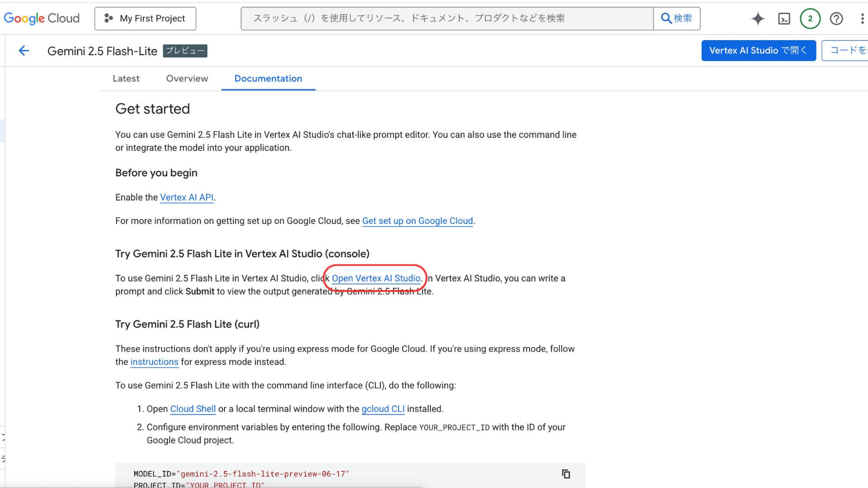This screenshot has width=868, height=488.
Task: Click the MODEL_ID code line
Action: tap(241, 474)
